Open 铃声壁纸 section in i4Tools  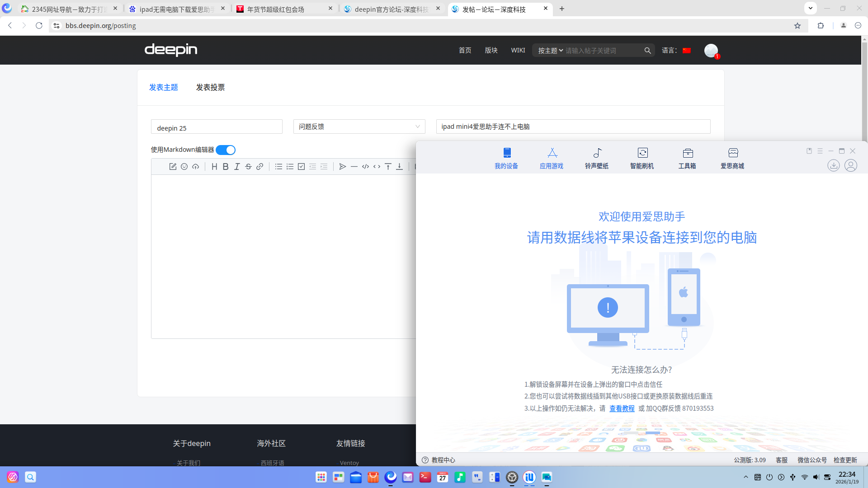tap(596, 157)
